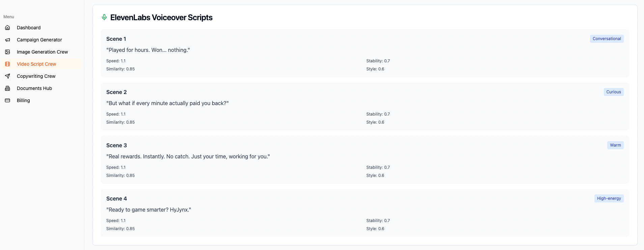Click the Image Generation Crew picture icon
This screenshot has width=644, height=250.
pyautogui.click(x=7, y=52)
